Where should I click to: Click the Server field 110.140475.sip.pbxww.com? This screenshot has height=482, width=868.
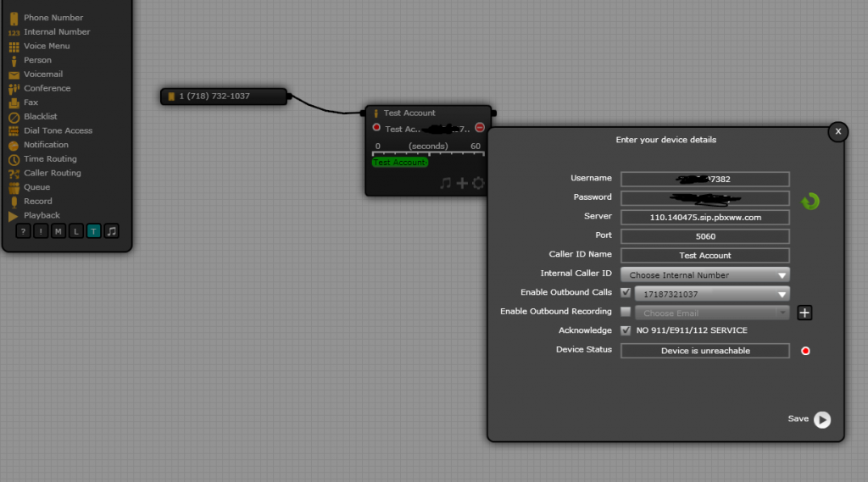pyautogui.click(x=705, y=218)
